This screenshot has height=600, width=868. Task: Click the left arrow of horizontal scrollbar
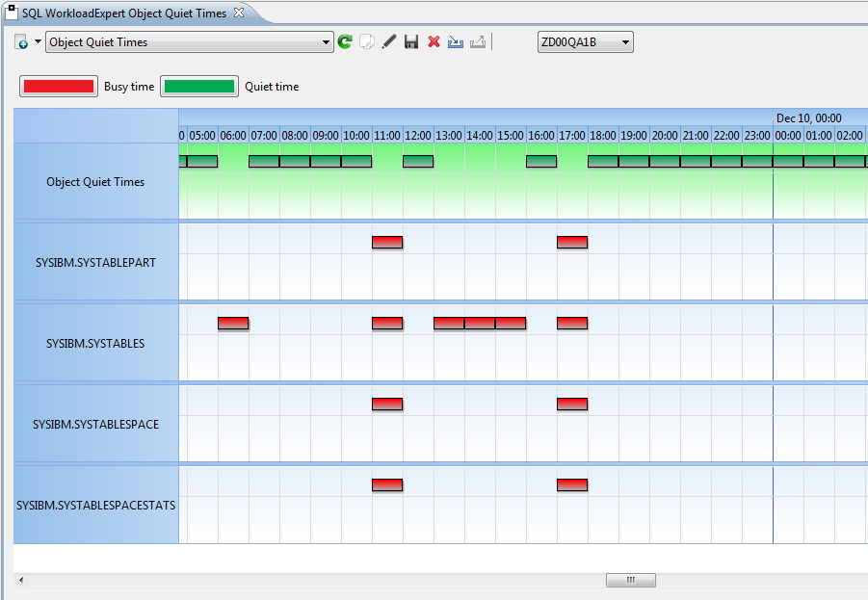[x=21, y=581]
